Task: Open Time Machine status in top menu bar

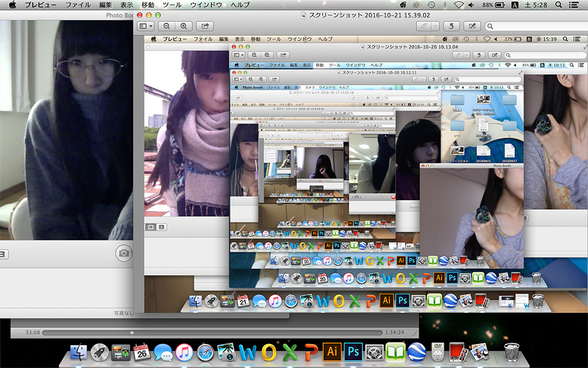Action: pos(431,5)
